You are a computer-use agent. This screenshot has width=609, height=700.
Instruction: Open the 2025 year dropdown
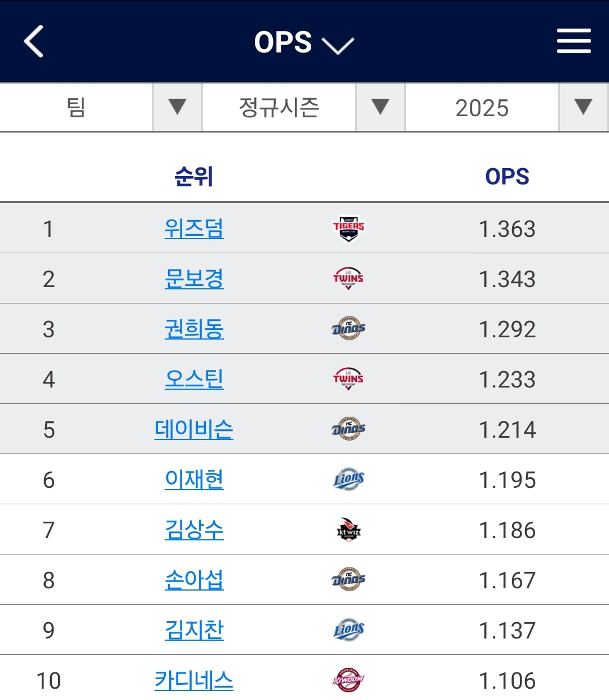point(507,107)
